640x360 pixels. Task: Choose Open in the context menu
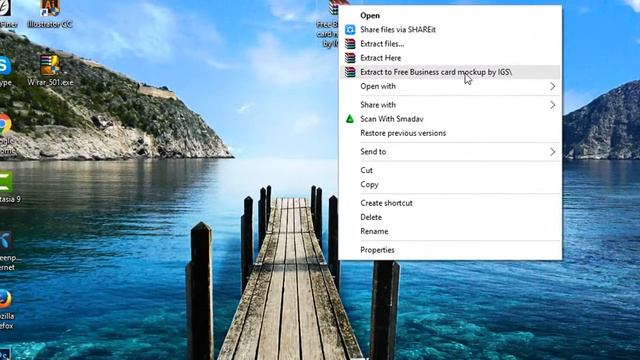tap(450, 16)
